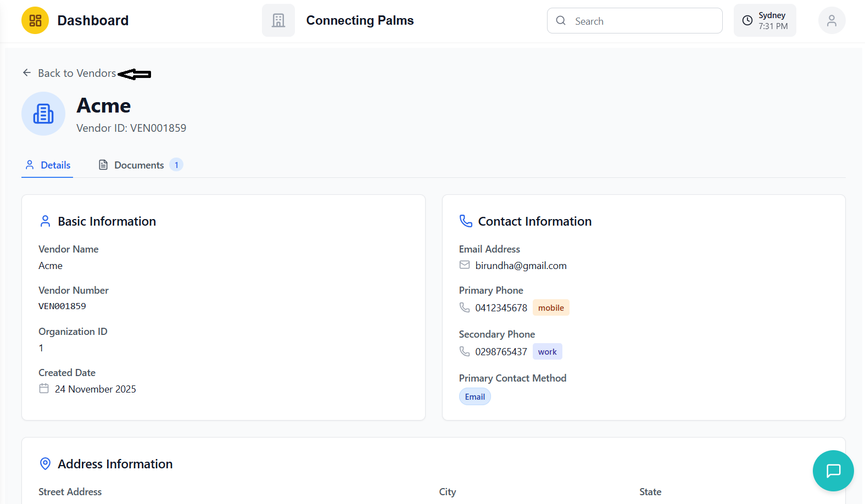Select email birundha@gmail.com
This screenshot has height=504, width=865.
521,266
